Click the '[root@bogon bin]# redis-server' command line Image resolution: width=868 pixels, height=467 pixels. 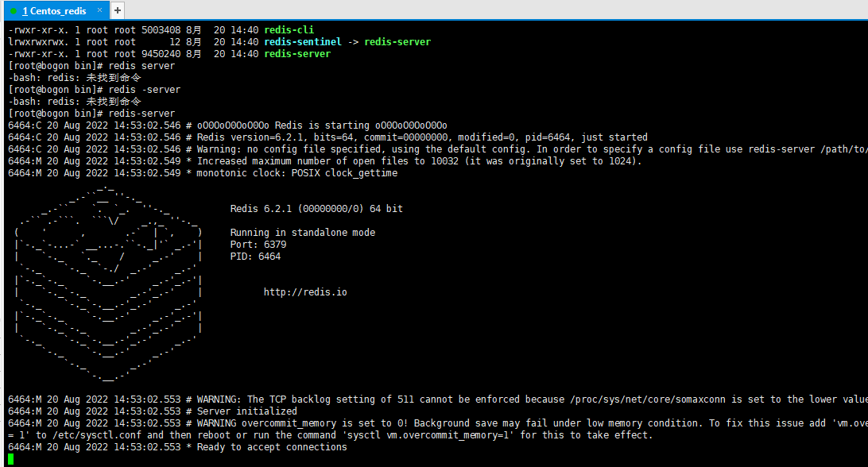point(91,114)
